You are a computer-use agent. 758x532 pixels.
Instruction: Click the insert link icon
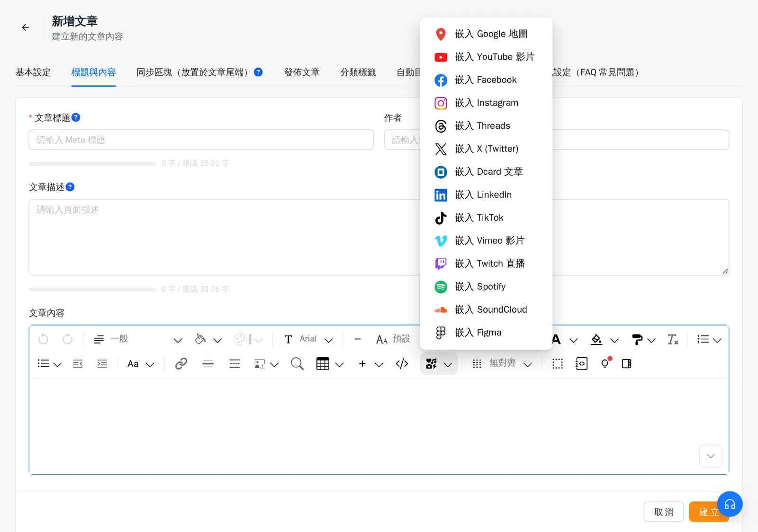pos(181,364)
